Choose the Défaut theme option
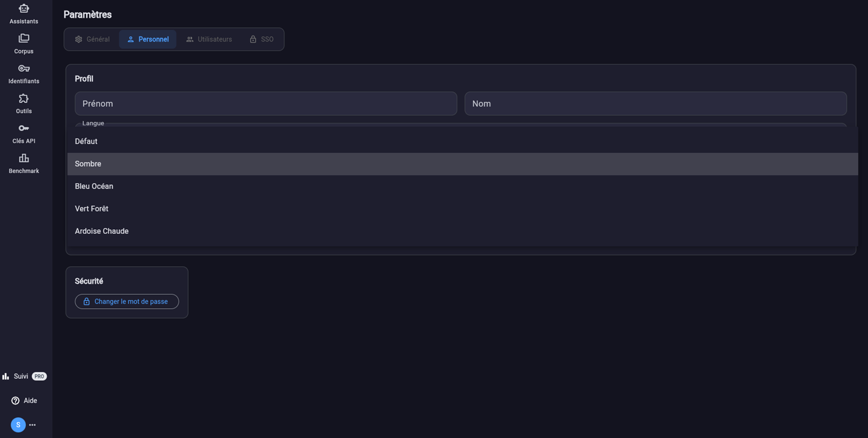The image size is (868, 438). click(462, 142)
